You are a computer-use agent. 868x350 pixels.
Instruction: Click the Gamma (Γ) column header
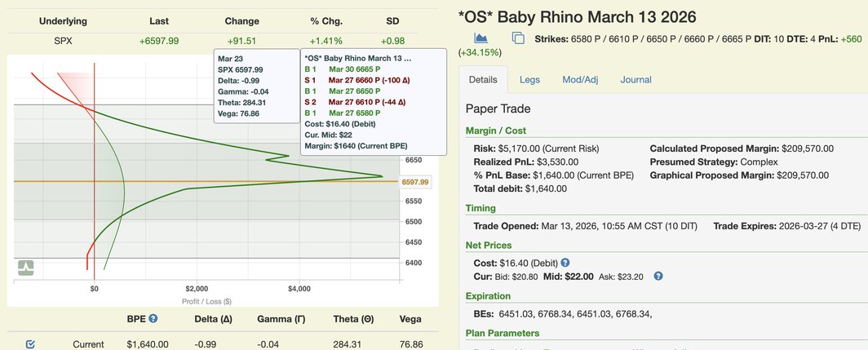[x=283, y=319]
